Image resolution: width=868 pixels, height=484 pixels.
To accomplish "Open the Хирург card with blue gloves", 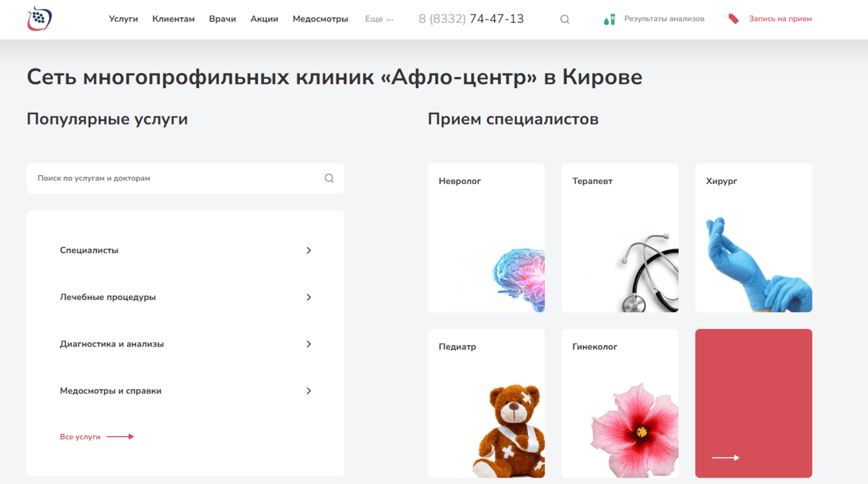I will [x=753, y=238].
